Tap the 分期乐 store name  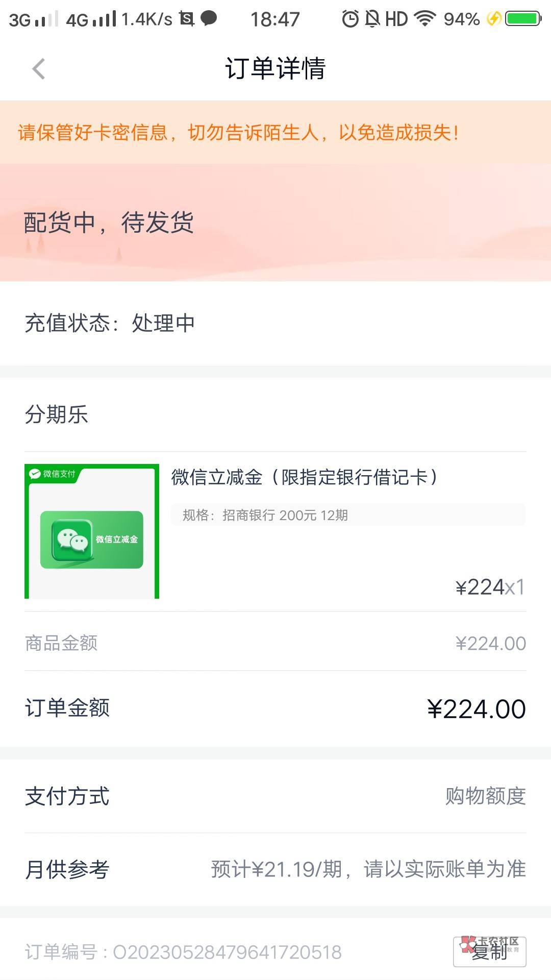(57, 414)
